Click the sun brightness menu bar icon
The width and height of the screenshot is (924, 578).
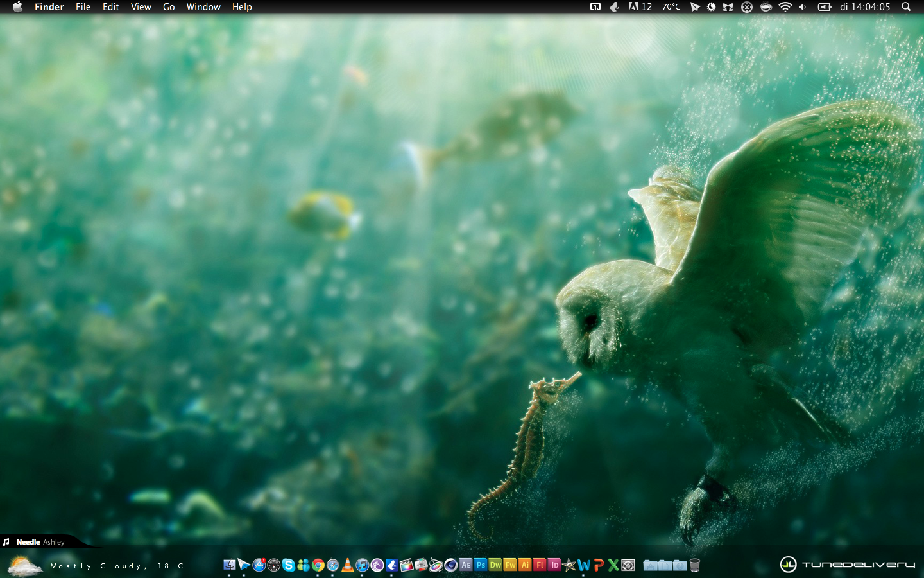[x=711, y=7]
